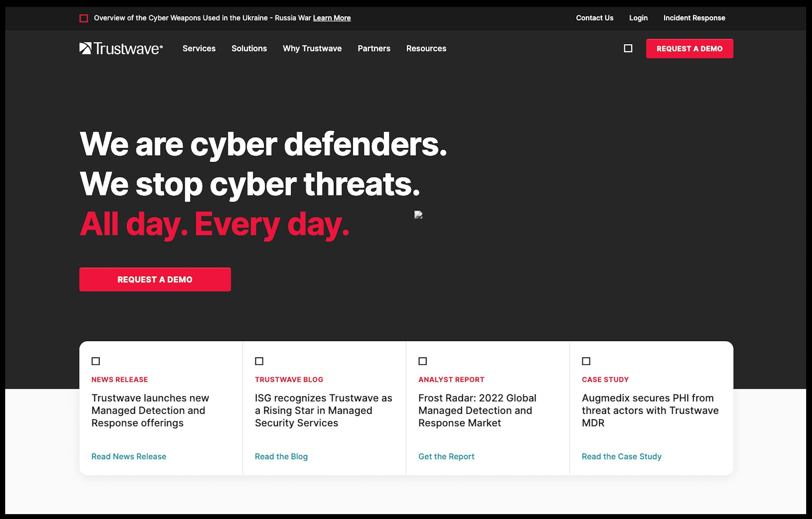Screen dimensions: 812x519
Task: Open the Resources menu
Action: (x=426, y=48)
